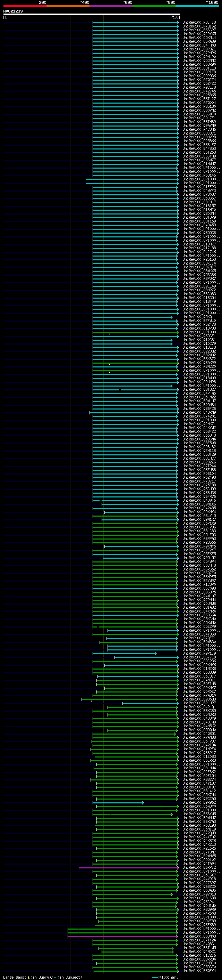Select hit label UniRef100_B3TLL3
Screen dimensions: 222x980
click(x=199, y=68)
